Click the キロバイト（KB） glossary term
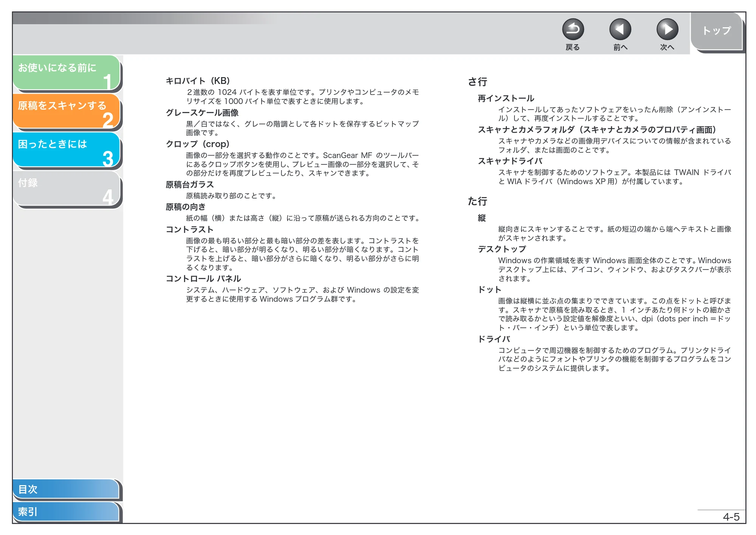The image size is (756, 535). tap(198, 81)
